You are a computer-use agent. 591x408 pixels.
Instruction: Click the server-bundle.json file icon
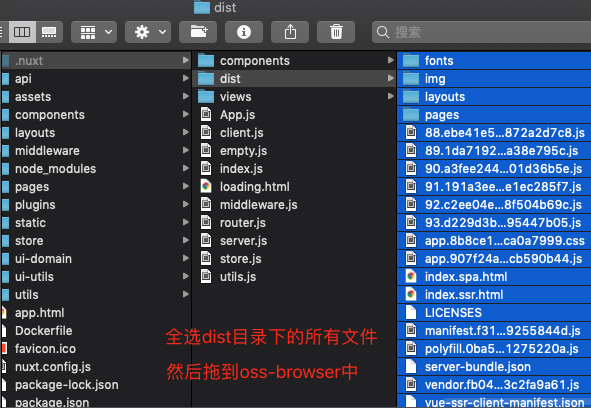pyautogui.click(x=411, y=366)
